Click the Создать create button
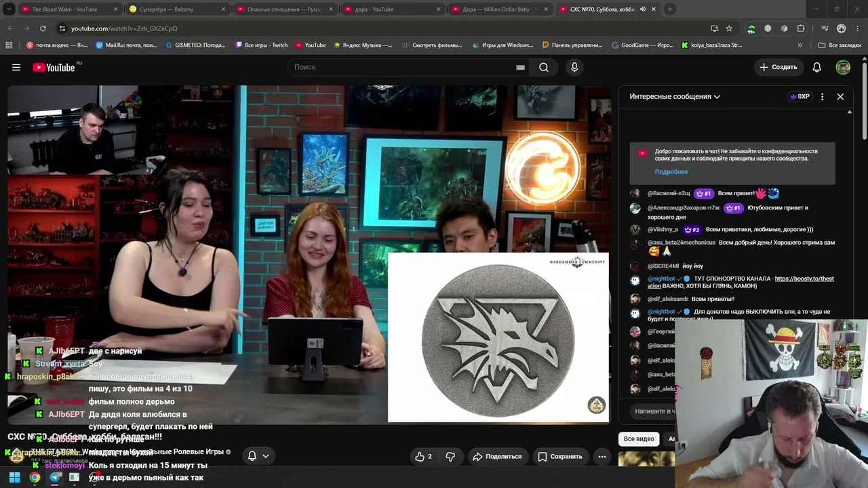This screenshot has height=488, width=868. (x=778, y=67)
